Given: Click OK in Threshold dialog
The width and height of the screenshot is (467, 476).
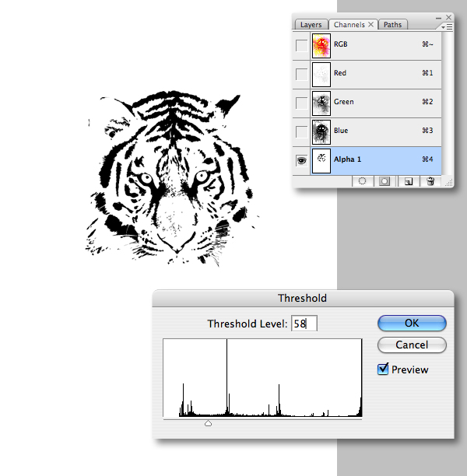Looking at the screenshot, I should (412, 323).
